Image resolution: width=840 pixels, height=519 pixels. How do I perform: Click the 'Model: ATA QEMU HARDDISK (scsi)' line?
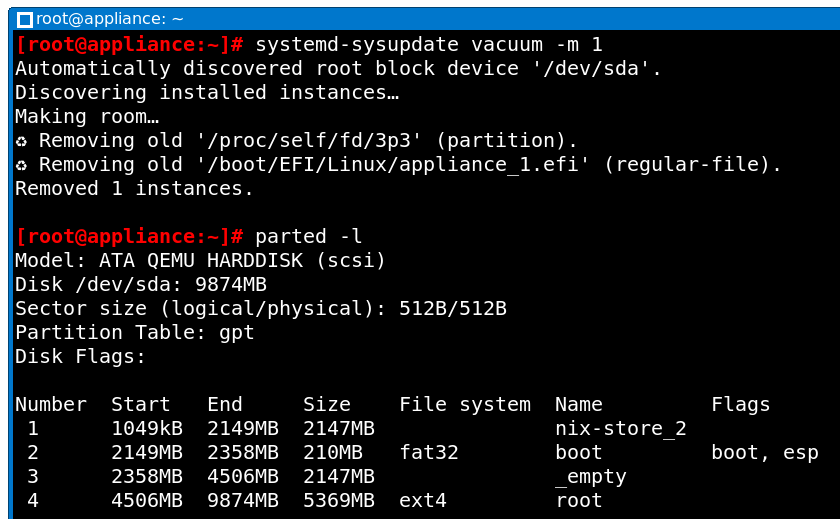[200, 261]
